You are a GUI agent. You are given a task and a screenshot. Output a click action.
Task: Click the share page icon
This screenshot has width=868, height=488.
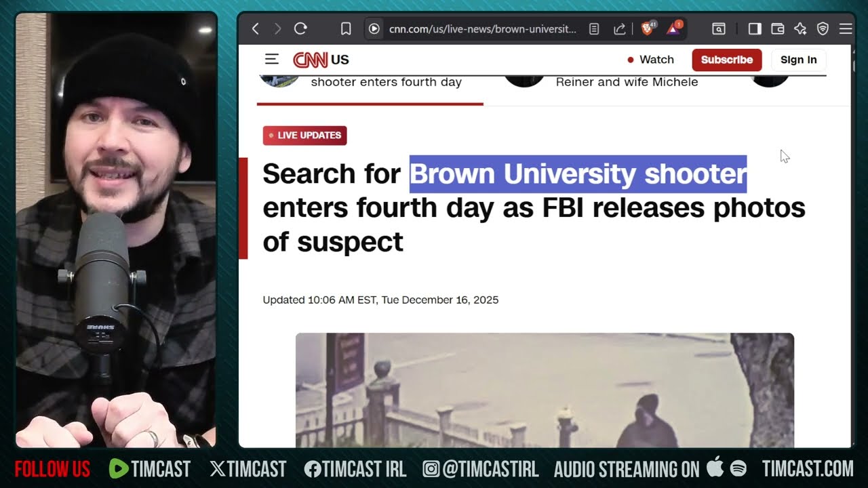coord(619,28)
